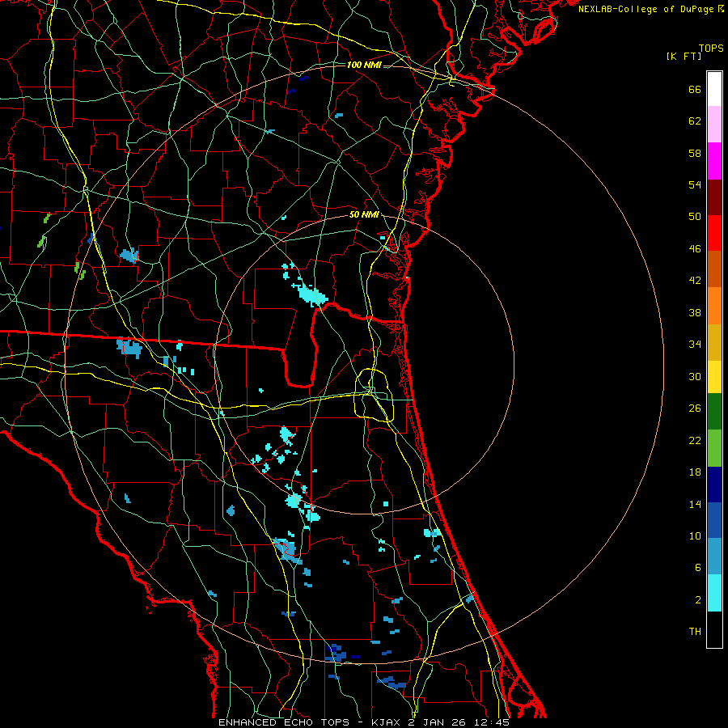Click the ENHANCED ECHO TOPS title text
The width and height of the screenshot is (728, 728).
pos(284,722)
